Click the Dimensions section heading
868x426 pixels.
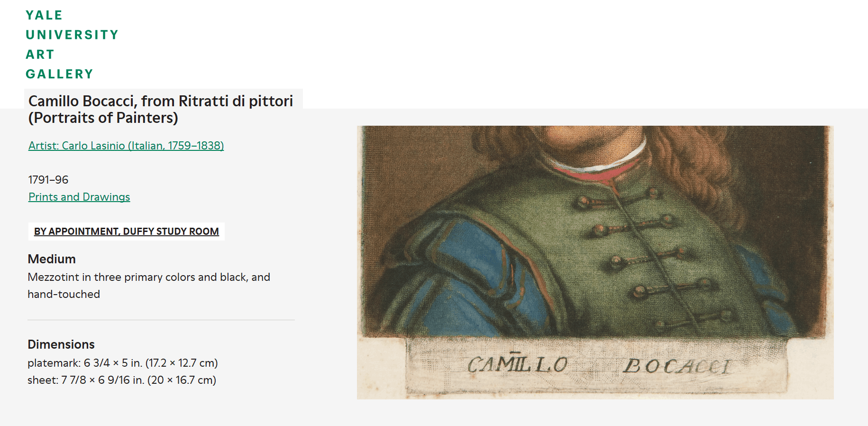[x=61, y=344]
